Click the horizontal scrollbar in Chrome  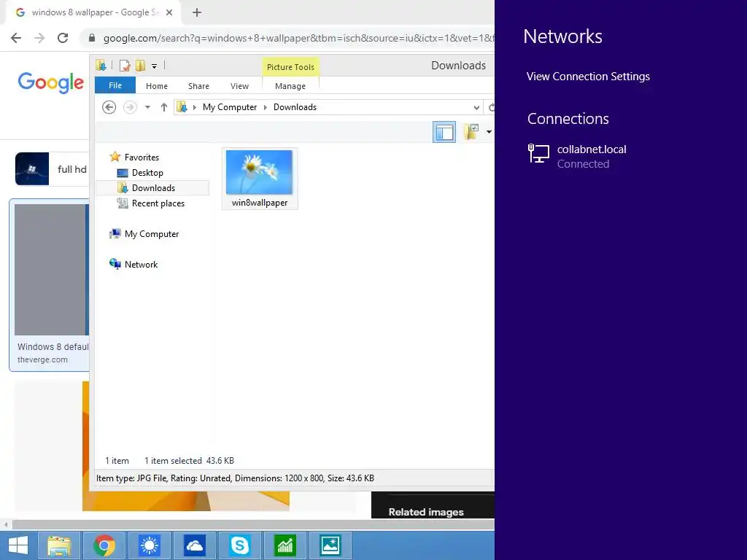252,525
